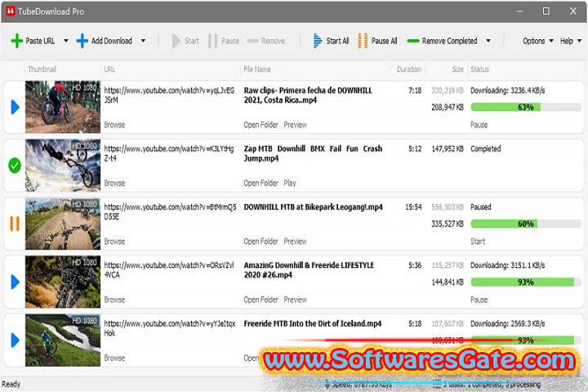Click the Zap MTB BMX jump thumbnail
The image size is (588, 392).
63,166
